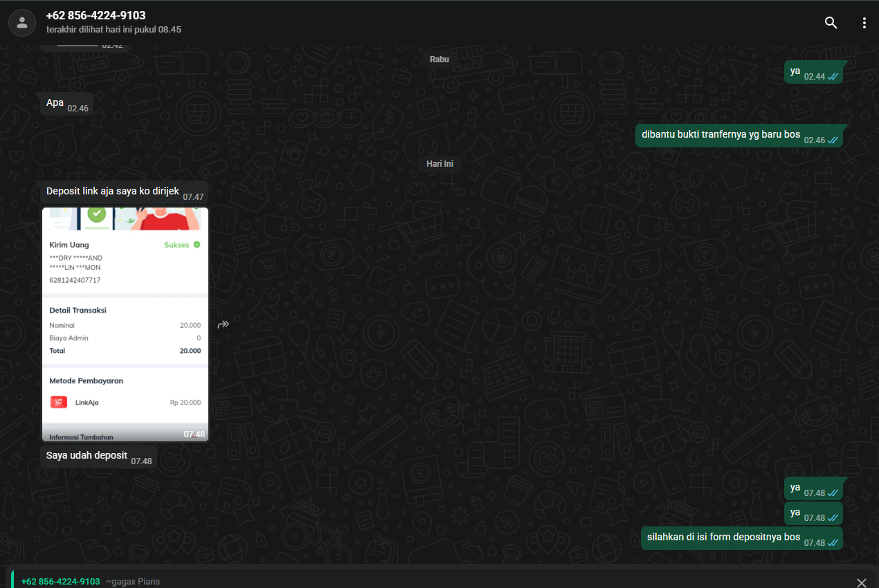Click the 'Hari Ini' date label
Screen dimensions: 879x588
(x=439, y=164)
